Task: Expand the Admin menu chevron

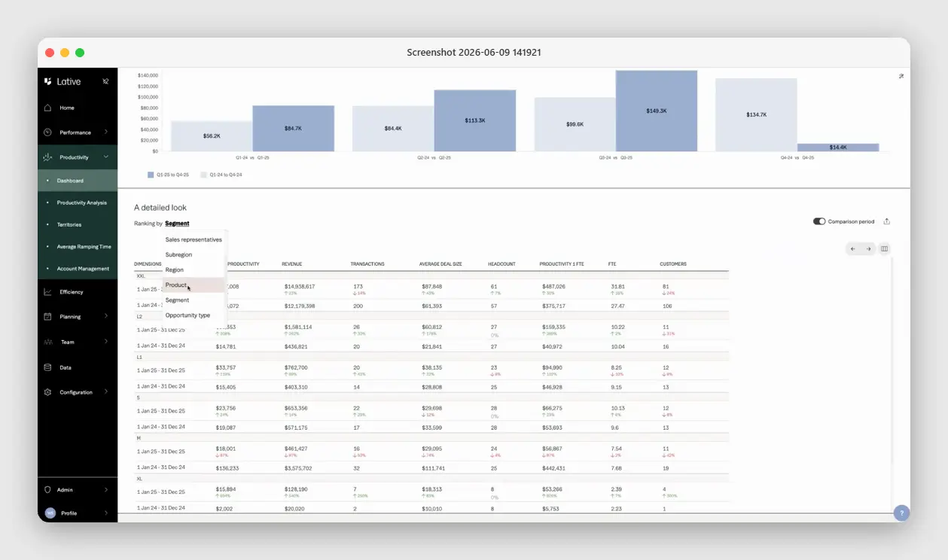Action: (x=106, y=489)
